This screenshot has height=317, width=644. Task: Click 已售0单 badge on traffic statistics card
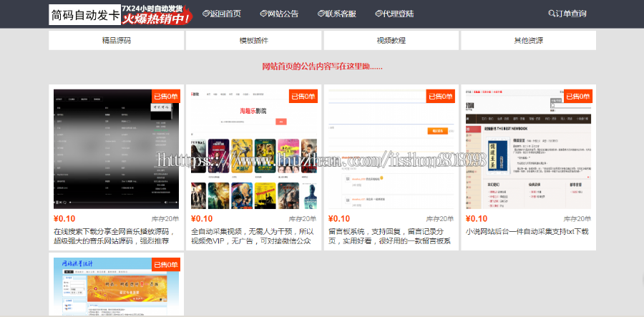pos(166,265)
